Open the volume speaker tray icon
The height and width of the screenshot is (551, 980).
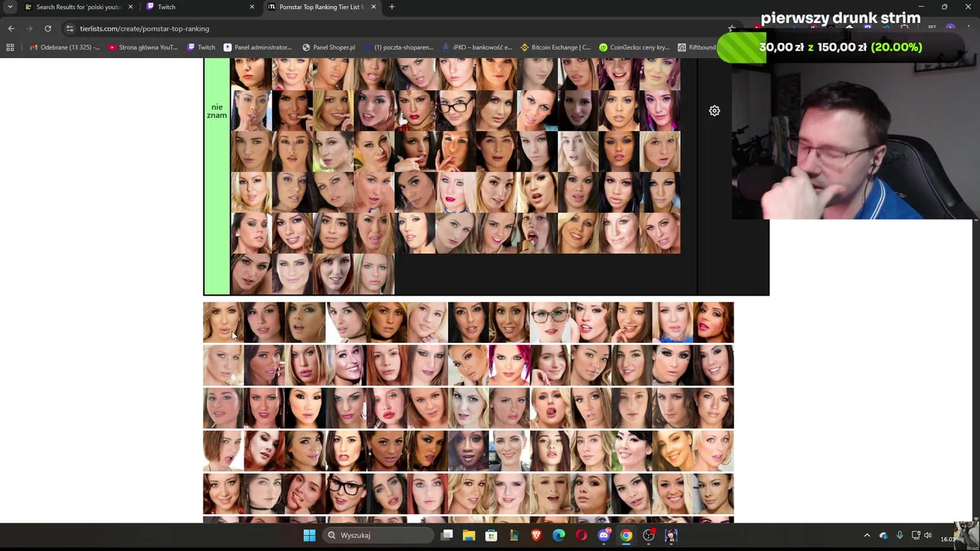point(928,535)
